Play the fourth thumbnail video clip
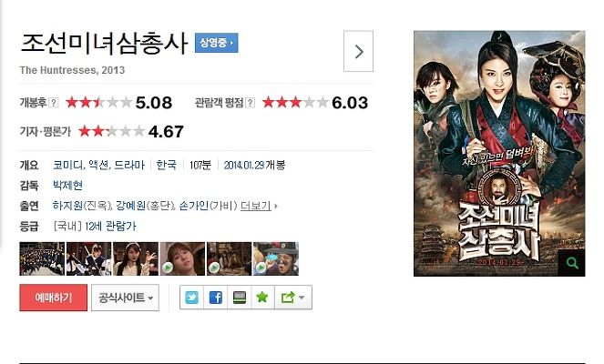This screenshot has height=364, width=604. coord(182,258)
